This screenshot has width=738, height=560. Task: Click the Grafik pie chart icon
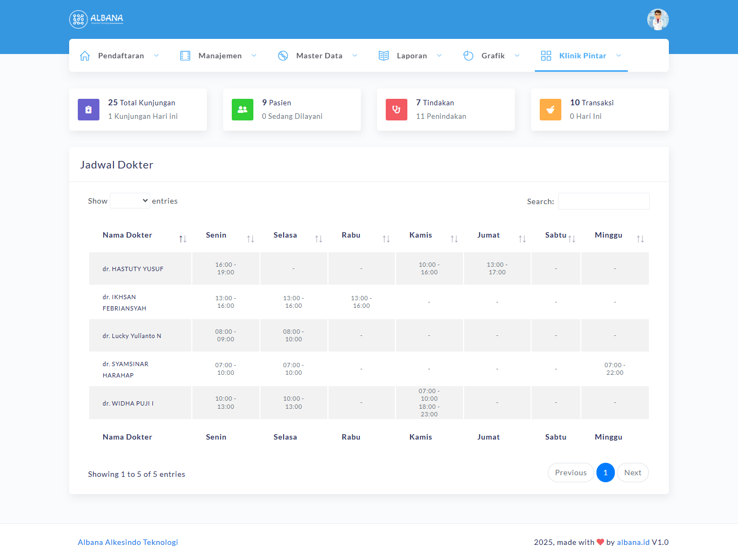pos(468,56)
